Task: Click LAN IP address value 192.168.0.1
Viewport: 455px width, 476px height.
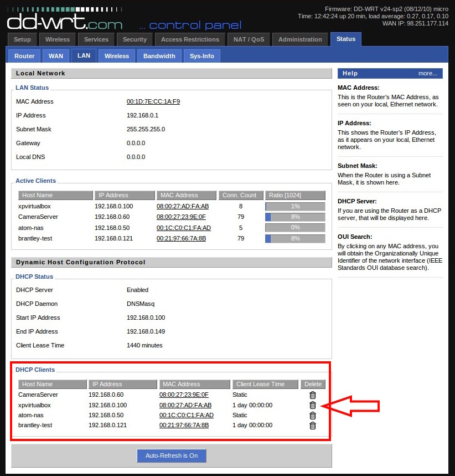Action: (x=142, y=115)
